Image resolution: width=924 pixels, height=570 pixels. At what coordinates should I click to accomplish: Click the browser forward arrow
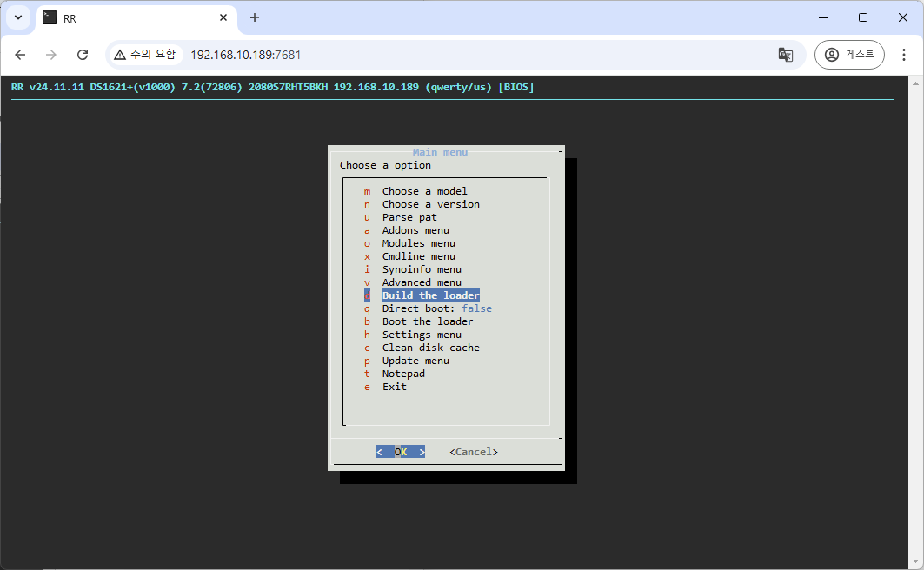[51, 55]
